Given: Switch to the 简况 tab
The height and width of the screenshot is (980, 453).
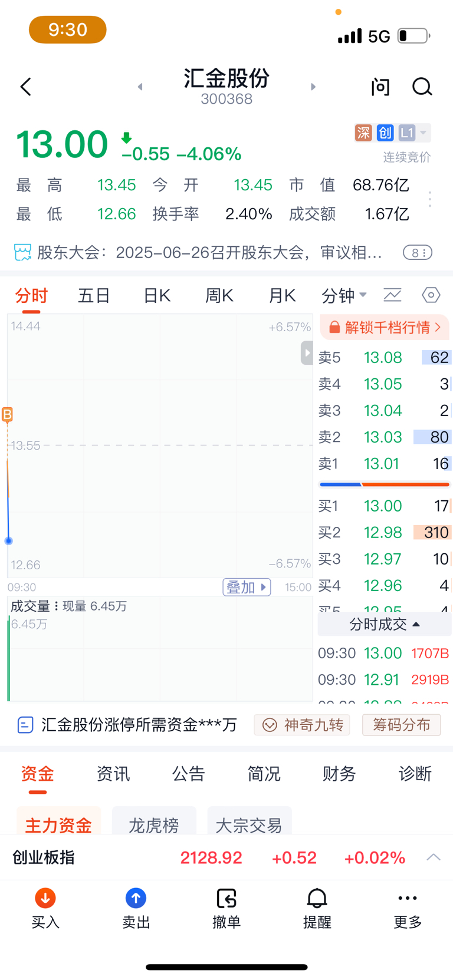Looking at the screenshot, I should (x=264, y=774).
